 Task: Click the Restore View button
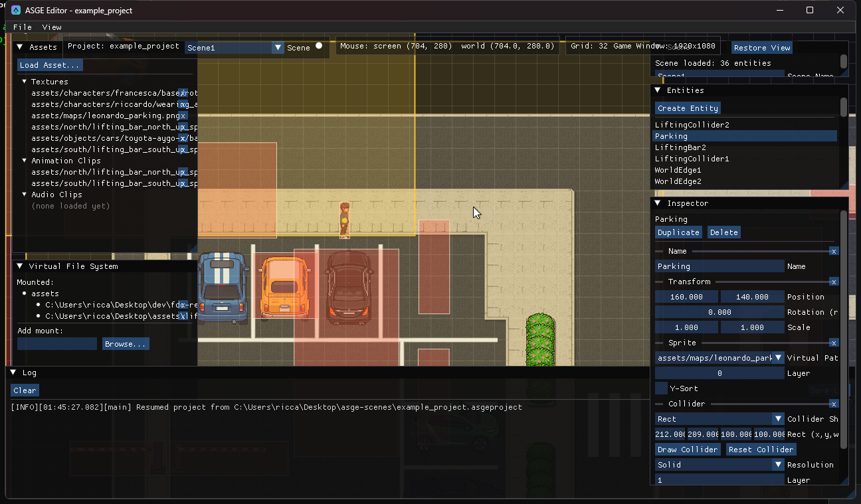point(762,48)
